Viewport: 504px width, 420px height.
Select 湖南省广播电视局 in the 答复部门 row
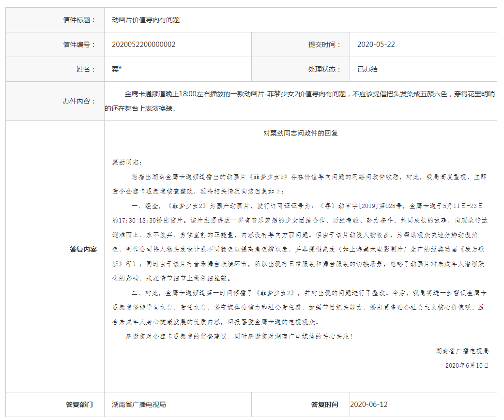coord(139,405)
